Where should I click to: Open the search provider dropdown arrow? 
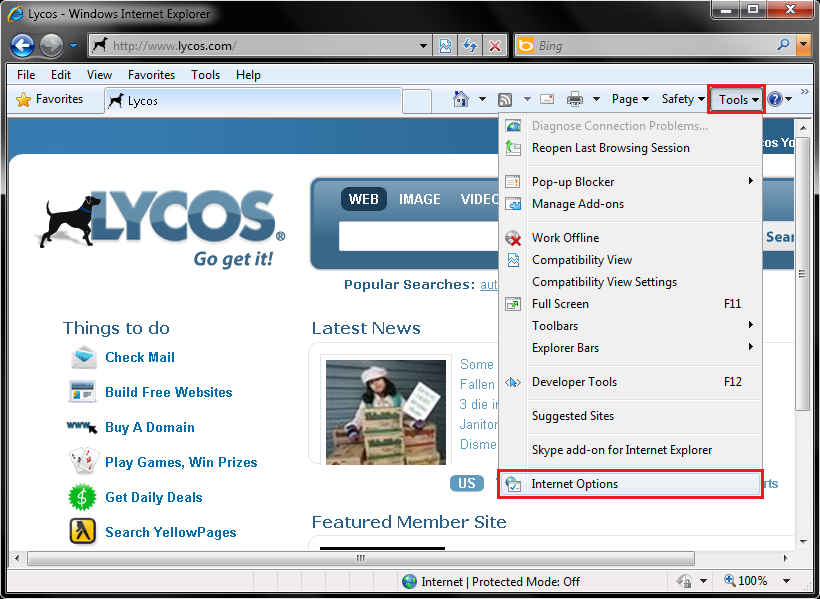(803, 46)
